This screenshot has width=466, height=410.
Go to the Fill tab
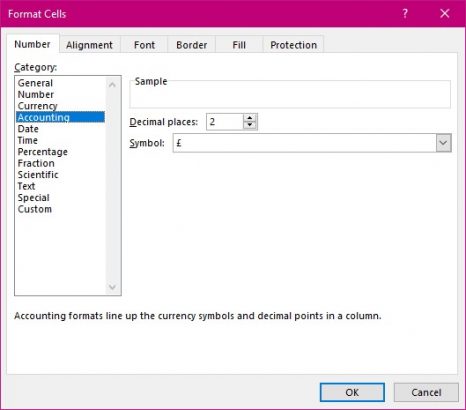tap(239, 45)
